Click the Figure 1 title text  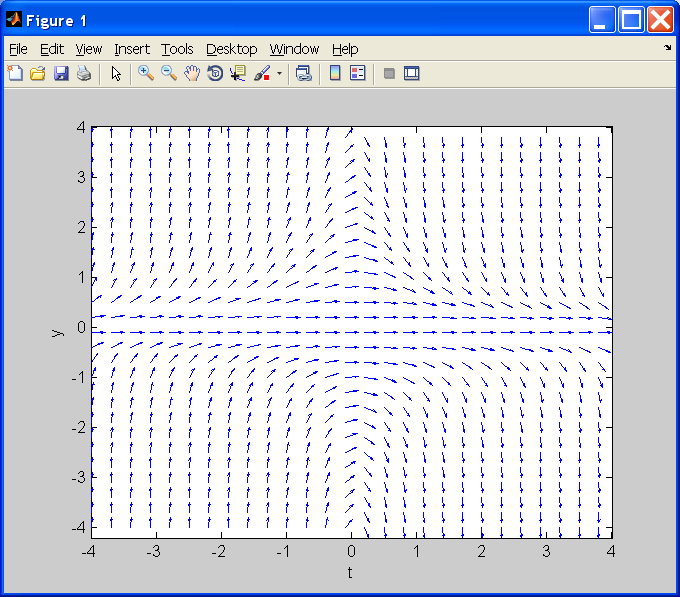coord(56,21)
